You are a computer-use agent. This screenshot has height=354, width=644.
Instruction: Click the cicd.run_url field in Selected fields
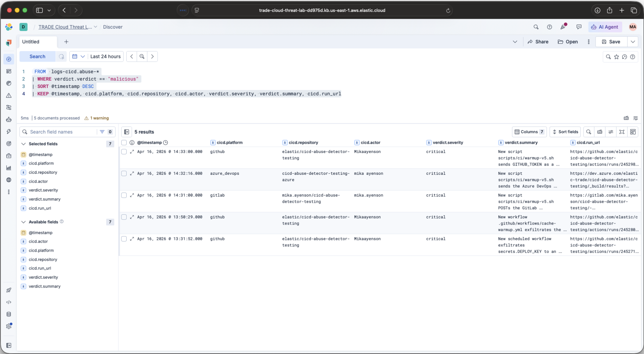tap(40, 208)
